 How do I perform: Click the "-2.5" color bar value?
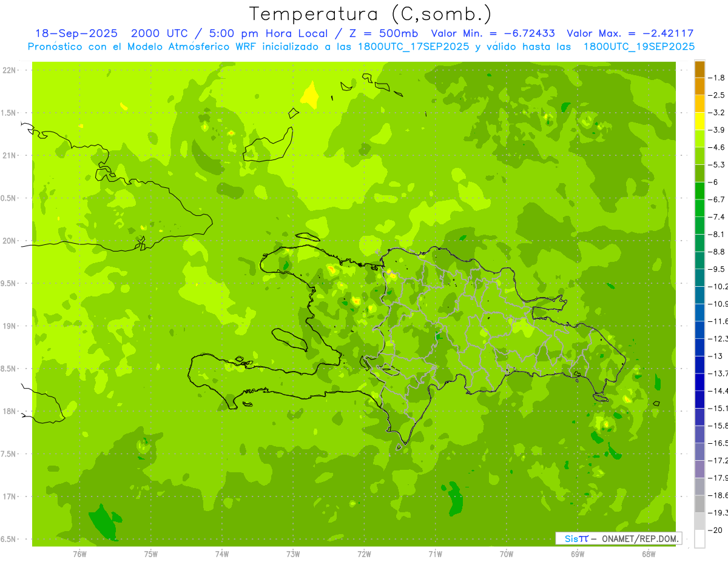pos(717,95)
